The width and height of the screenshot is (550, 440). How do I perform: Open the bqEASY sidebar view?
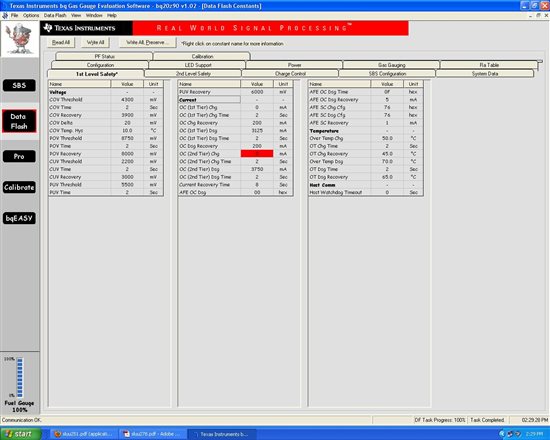point(19,218)
